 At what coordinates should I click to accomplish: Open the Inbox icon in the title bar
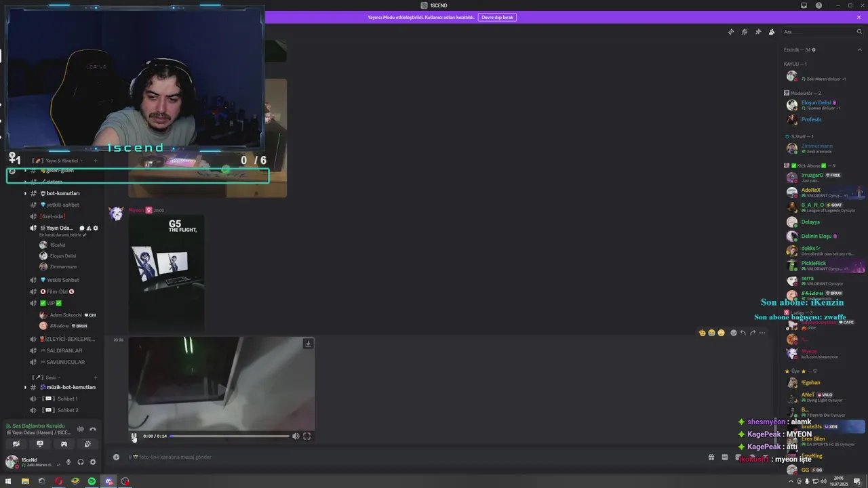coord(804,5)
